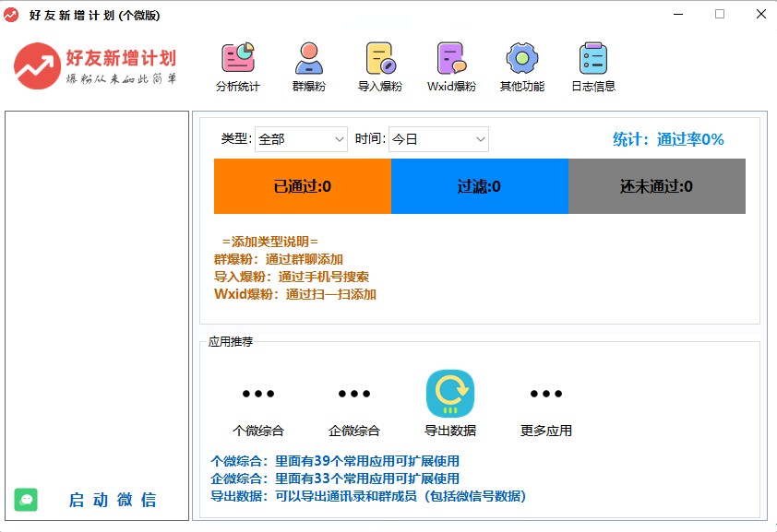The height and width of the screenshot is (532, 777).
Task: Click the empty left account list panel
Action: [x=97, y=295]
